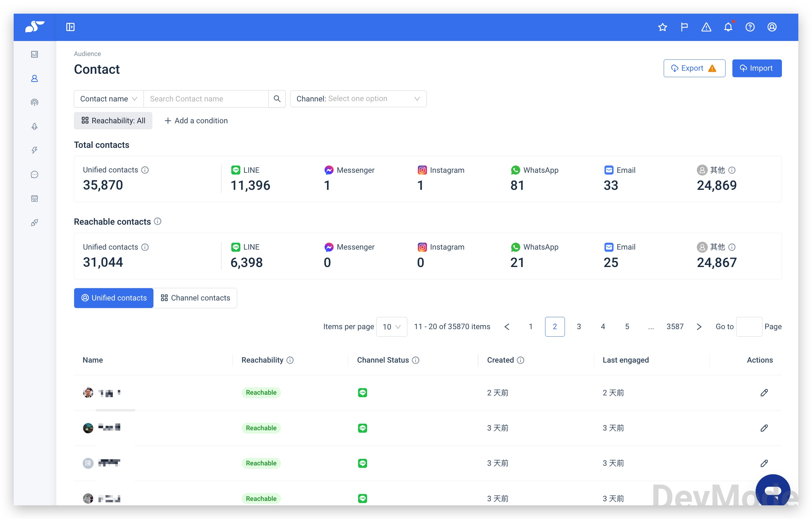
Task: Go to page 4
Action: [603, 327]
